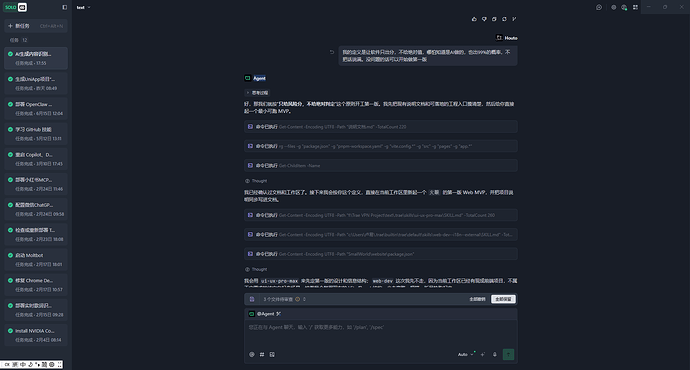The height and width of the screenshot is (370, 690).
Task: Click '3 个文件待审查' pending review text
Action: (278, 299)
